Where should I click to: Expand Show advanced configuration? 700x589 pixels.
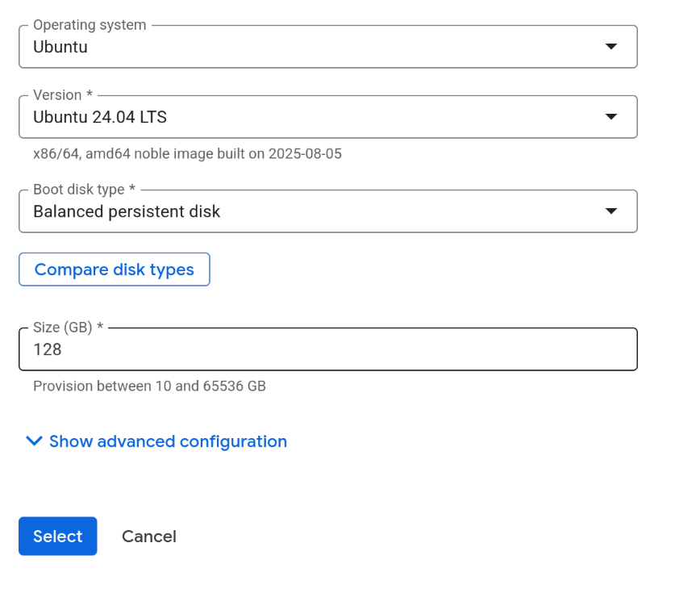click(156, 441)
